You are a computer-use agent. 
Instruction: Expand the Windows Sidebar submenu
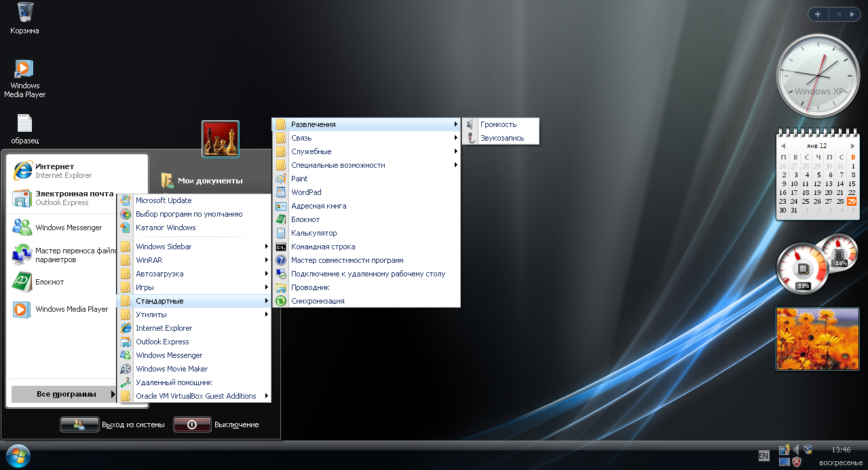[x=194, y=247]
